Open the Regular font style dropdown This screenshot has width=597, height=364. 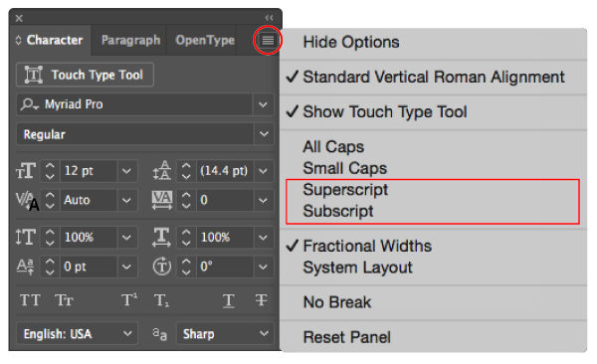click(264, 134)
